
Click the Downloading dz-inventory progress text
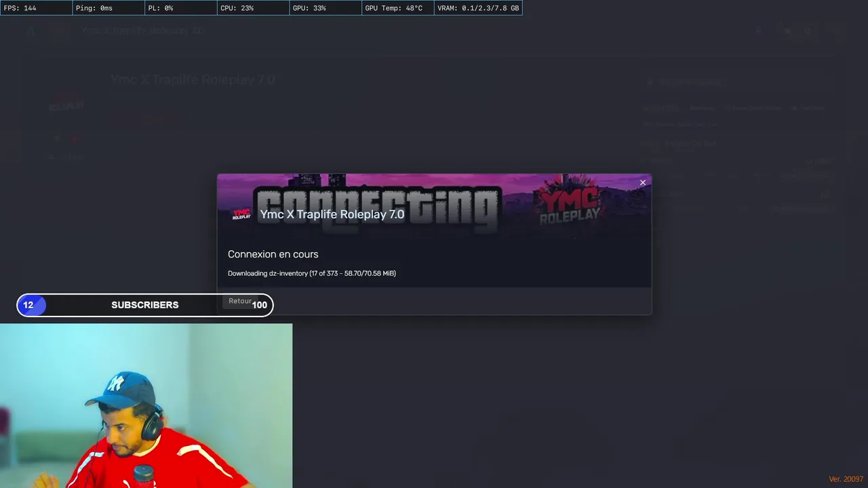311,273
